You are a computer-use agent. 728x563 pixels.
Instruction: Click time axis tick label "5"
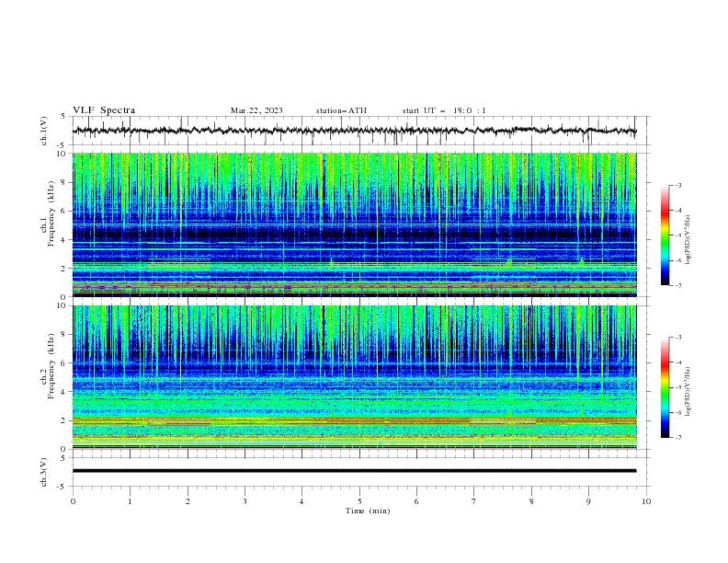[359, 501]
